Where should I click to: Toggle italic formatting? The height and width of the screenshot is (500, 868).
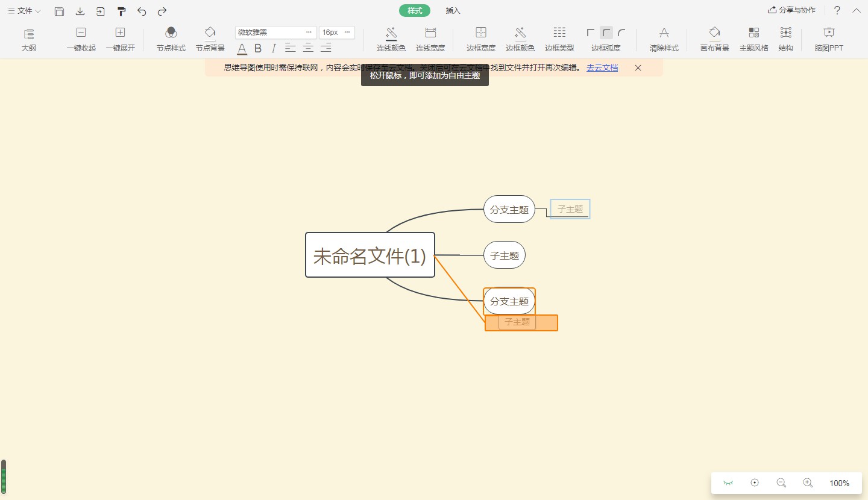(274, 48)
